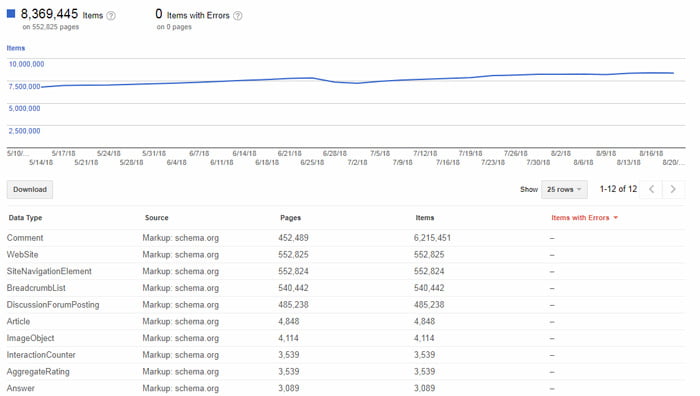
Task: Sort by Items column header
Action: pyautogui.click(x=425, y=218)
